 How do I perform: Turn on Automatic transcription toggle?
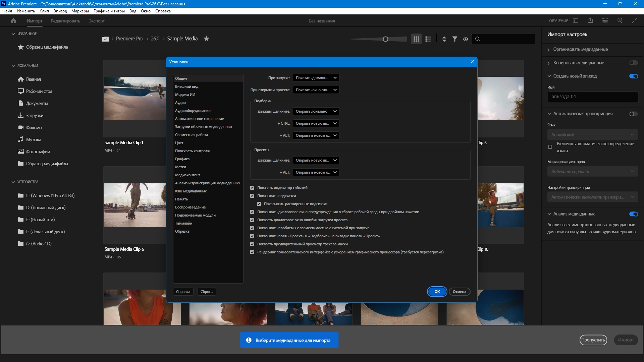click(633, 114)
